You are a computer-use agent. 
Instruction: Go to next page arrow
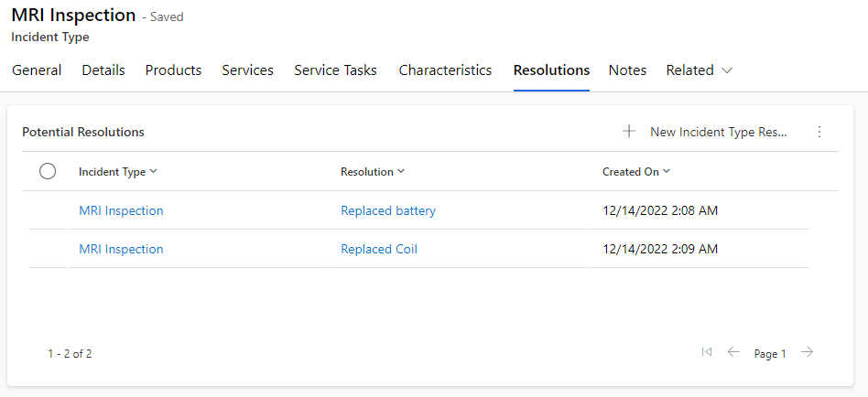[x=807, y=352]
